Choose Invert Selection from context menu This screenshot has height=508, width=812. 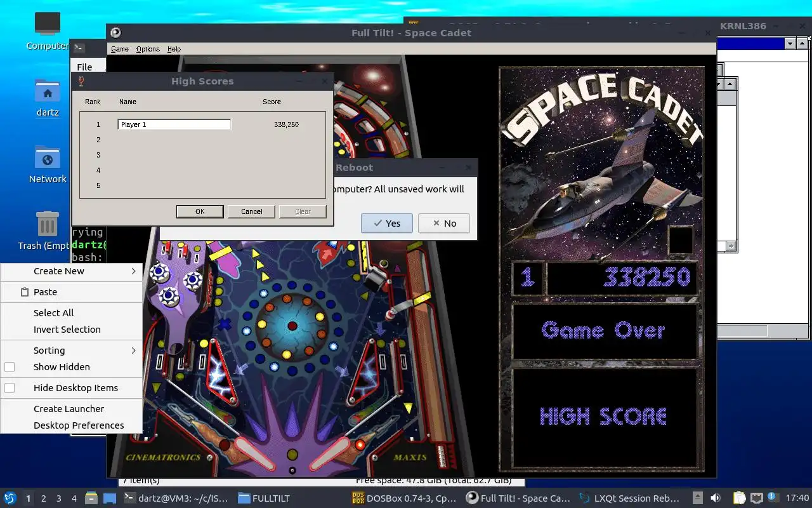67,330
